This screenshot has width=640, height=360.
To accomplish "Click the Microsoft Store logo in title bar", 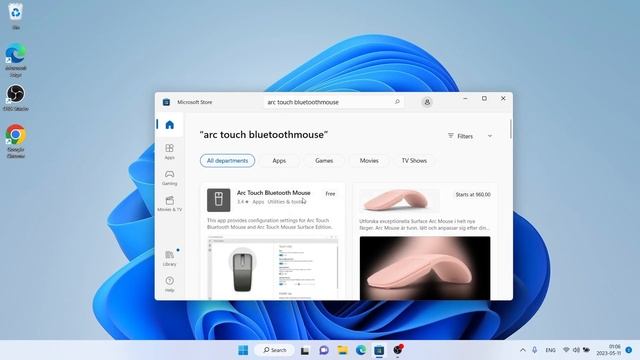I will pyautogui.click(x=166, y=102).
